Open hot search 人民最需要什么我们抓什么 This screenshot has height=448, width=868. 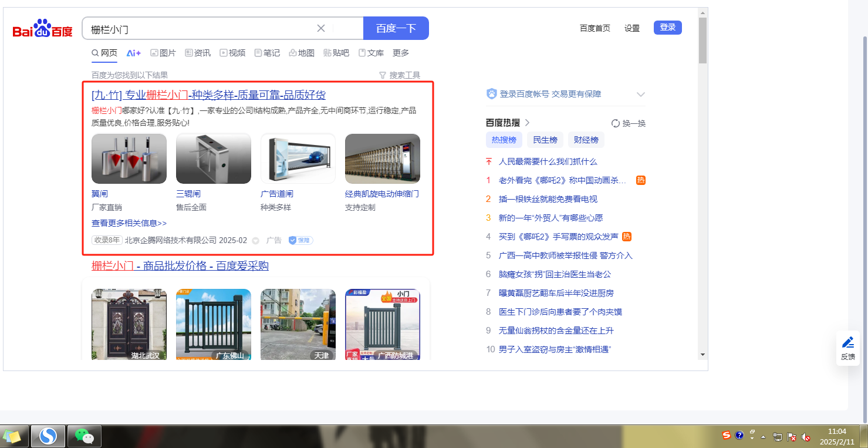[548, 161]
